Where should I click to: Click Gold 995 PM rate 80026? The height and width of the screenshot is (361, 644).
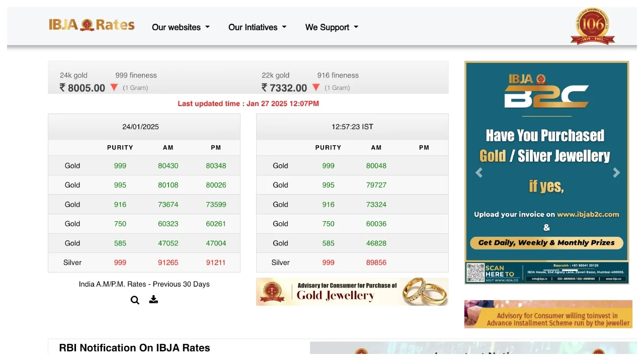(x=216, y=185)
